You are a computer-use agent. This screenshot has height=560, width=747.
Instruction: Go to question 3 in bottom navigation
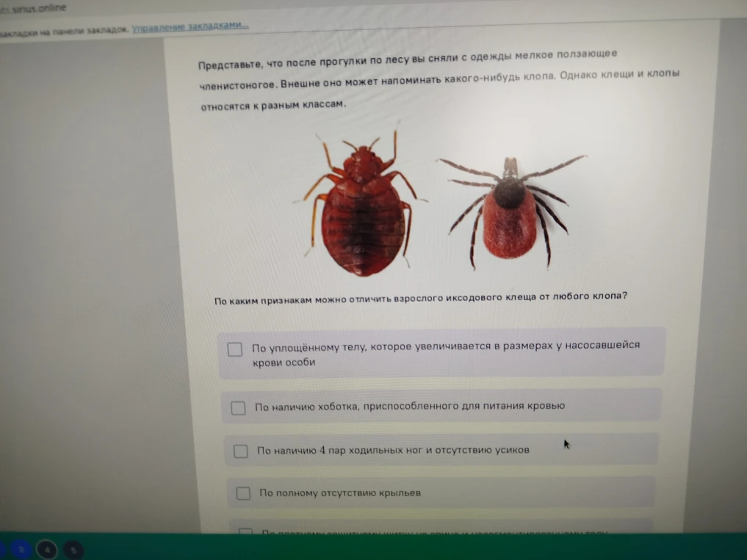click(21, 550)
